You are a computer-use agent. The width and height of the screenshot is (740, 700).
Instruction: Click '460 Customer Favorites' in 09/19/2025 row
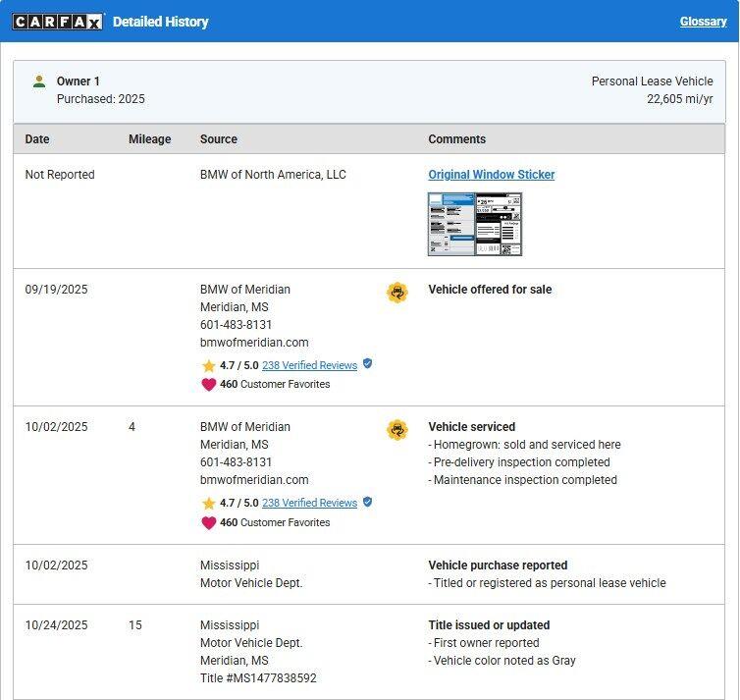point(275,384)
